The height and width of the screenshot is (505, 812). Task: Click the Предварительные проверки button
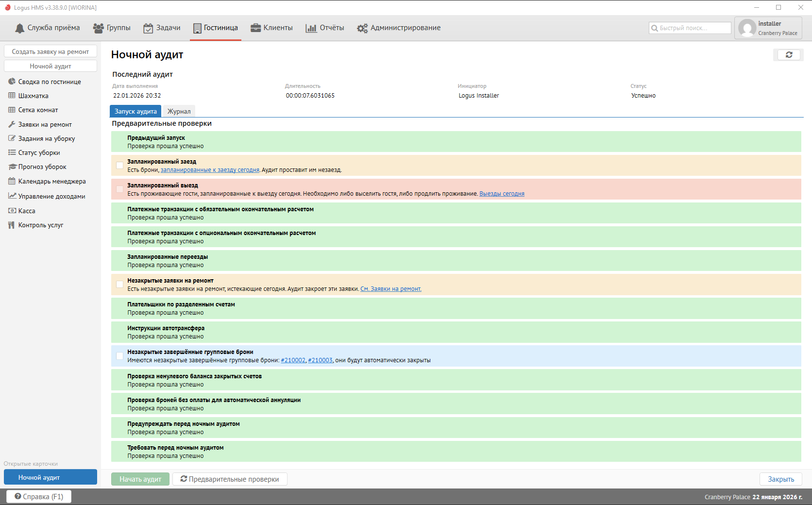click(230, 479)
